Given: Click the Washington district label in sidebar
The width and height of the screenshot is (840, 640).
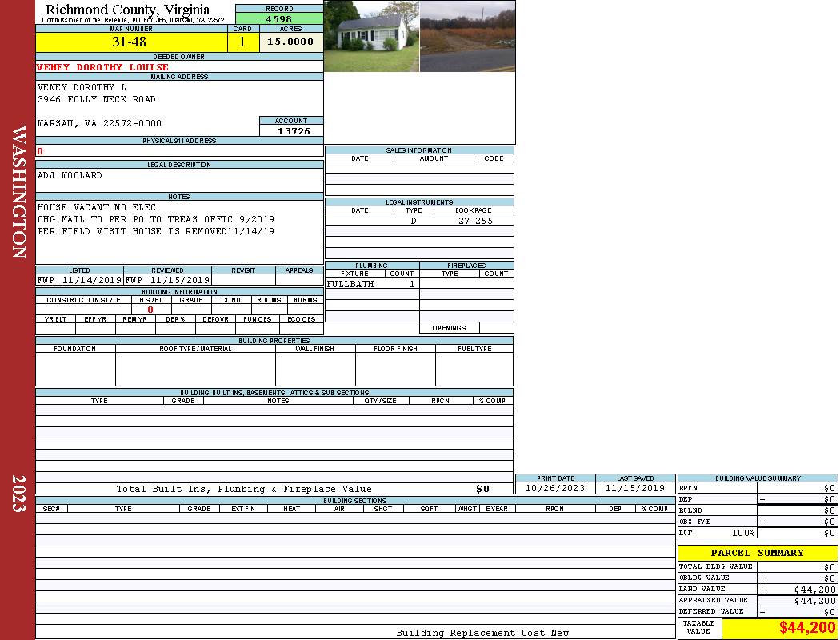Looking at the screenshot, I should point(18,190).
